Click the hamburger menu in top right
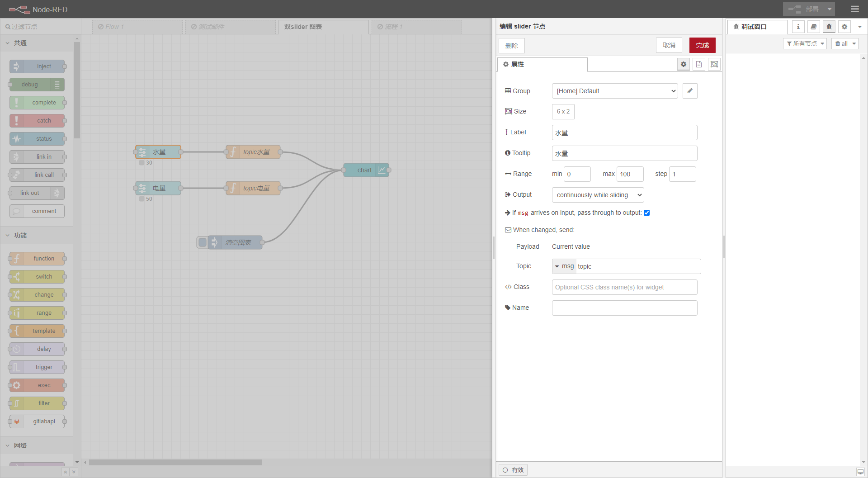868x478 pixels. pyautogui.click(x=854, y=9)
